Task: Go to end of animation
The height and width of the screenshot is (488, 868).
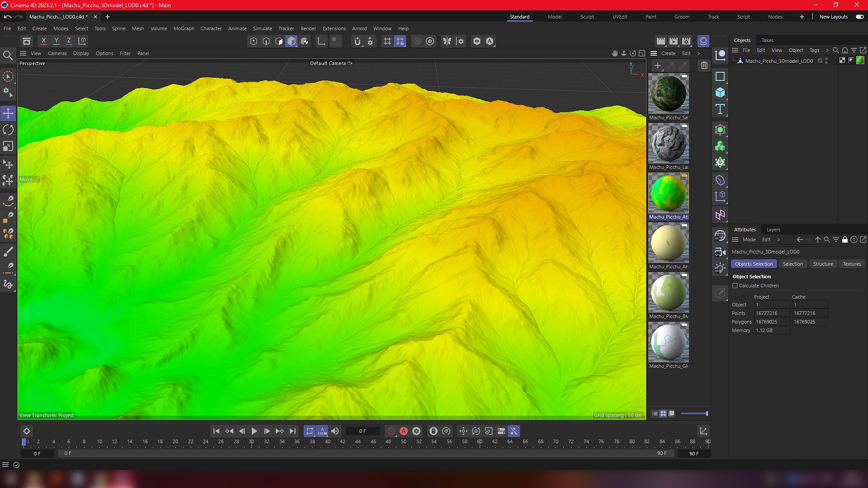Action: pos(292,431)
